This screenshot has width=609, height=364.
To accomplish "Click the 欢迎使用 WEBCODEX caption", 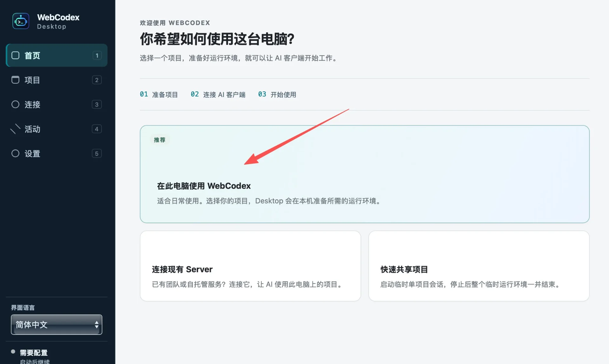I will [175, 23].
